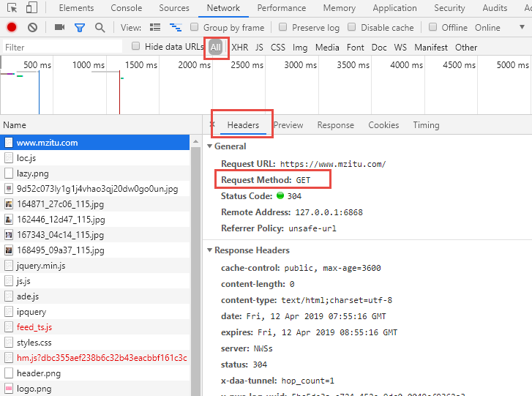The width and height of the screenshot is (532, 396).
Task: Enable the Preserve log checkbox
Action: 282,28
